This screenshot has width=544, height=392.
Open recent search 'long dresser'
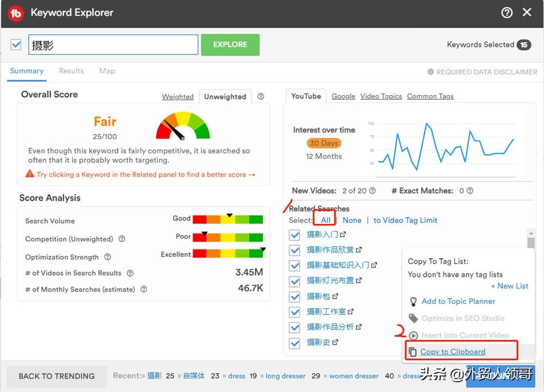point(286,376)
